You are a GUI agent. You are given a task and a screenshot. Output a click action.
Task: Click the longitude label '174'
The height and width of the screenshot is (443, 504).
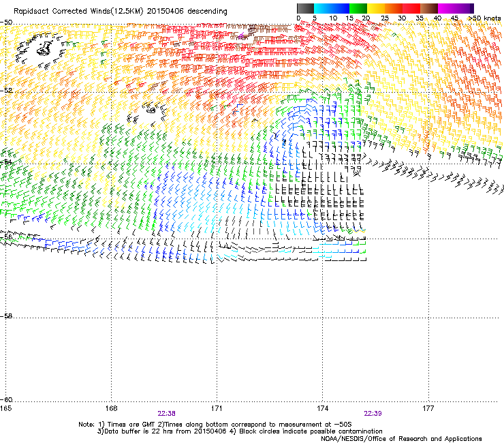pos(322,408)
